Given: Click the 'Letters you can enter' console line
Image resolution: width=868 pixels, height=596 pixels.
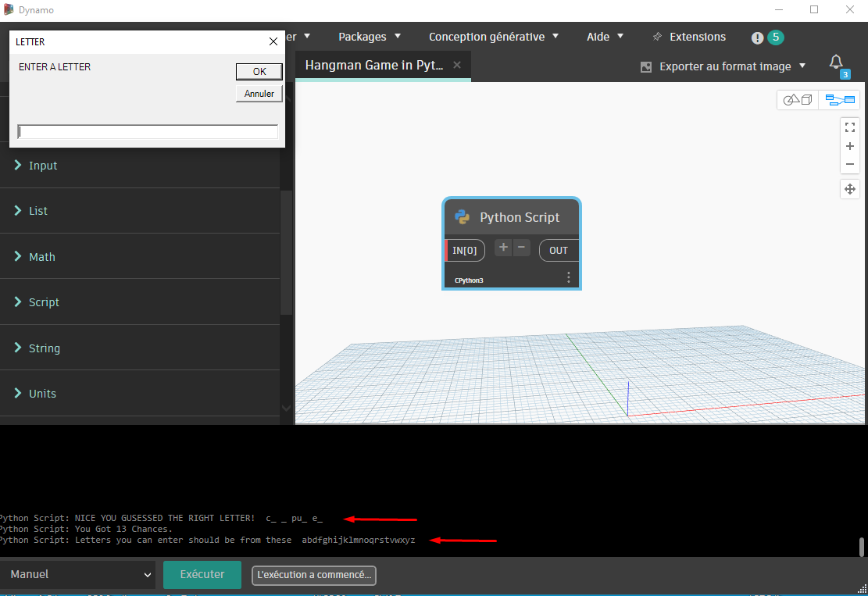Looking at the screenshot, I should pyautogui.click(x=208, y=540).
